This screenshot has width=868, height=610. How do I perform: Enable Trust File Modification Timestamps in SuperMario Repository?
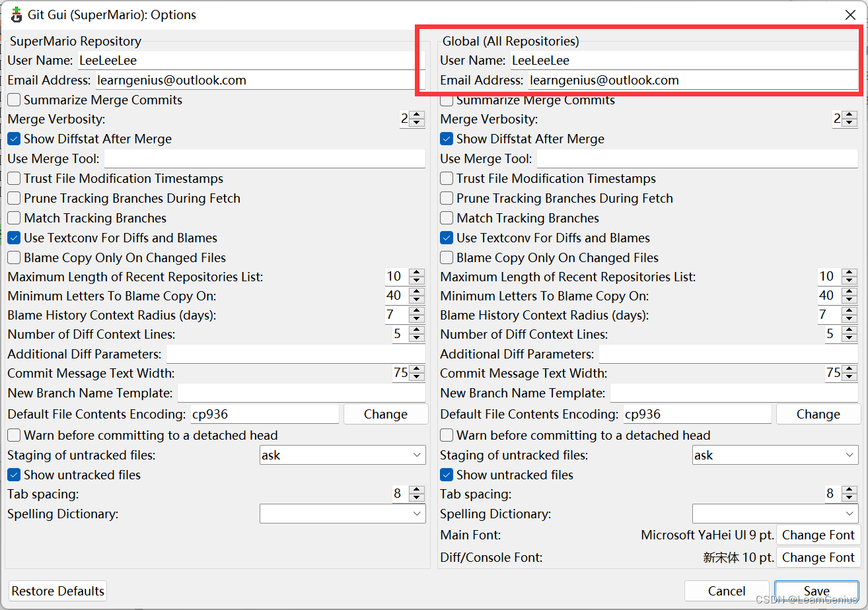click(x=14, y=179)
